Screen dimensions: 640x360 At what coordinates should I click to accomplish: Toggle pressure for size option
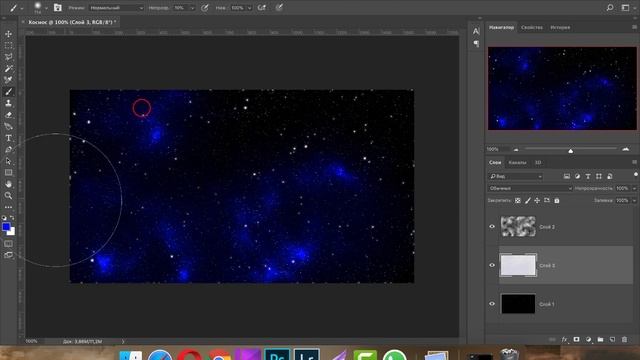279,7
